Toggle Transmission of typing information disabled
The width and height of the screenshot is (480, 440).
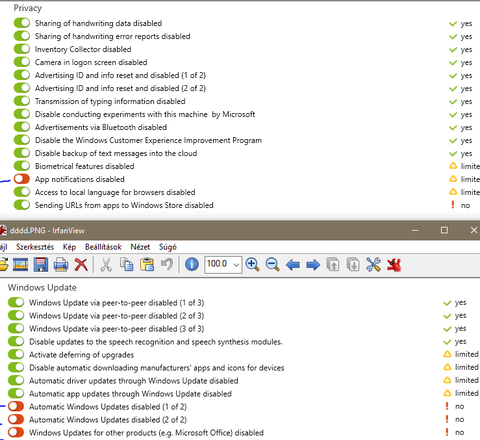click(22, 101)
